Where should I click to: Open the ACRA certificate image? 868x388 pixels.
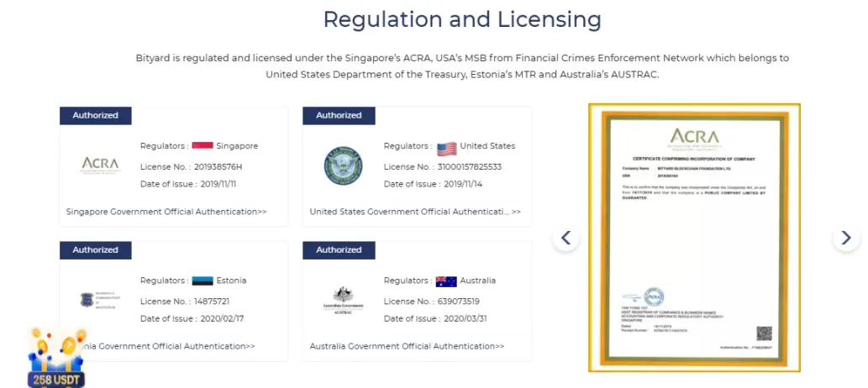[694, 238]
